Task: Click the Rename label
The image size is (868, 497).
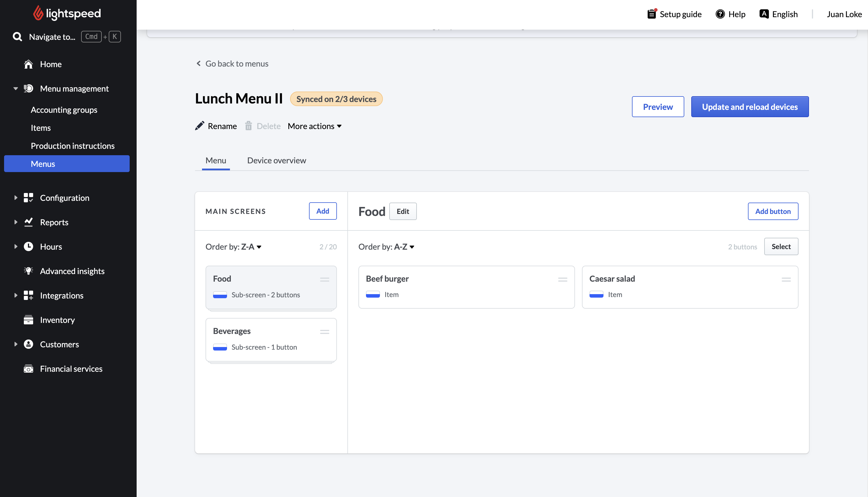Action: pyautogui.click(x=222, y=126)
